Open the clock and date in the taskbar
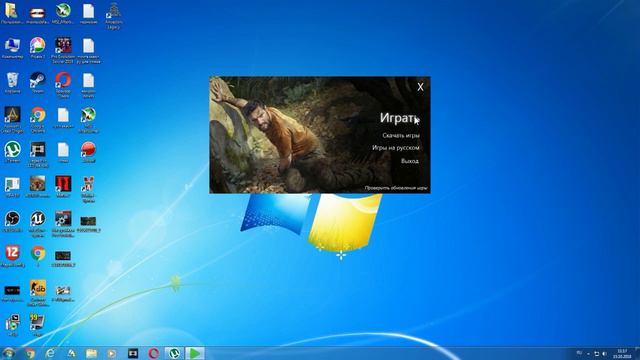640x360 pixels. [x=622, y=353]
